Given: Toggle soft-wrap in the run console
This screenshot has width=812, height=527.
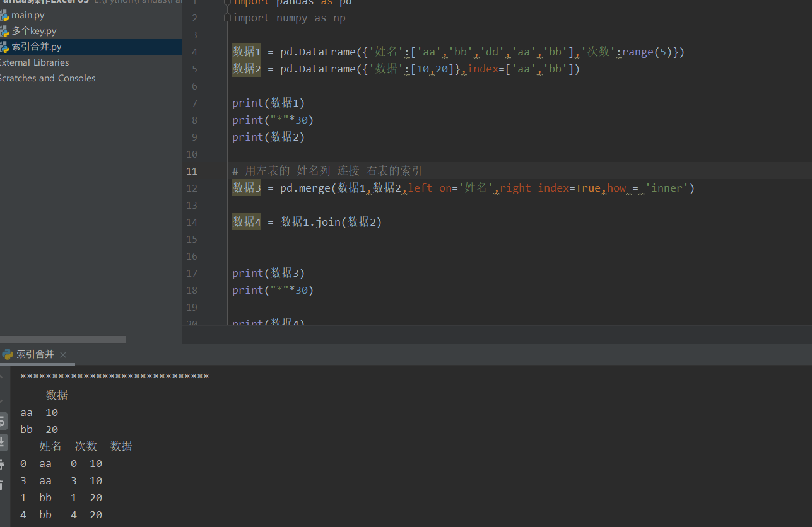Looking at the screenshot, I should 3,420.
